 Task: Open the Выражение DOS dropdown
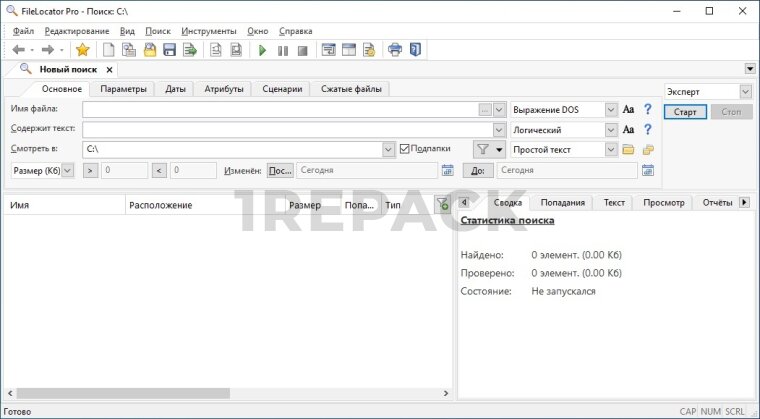click(611, 109)
